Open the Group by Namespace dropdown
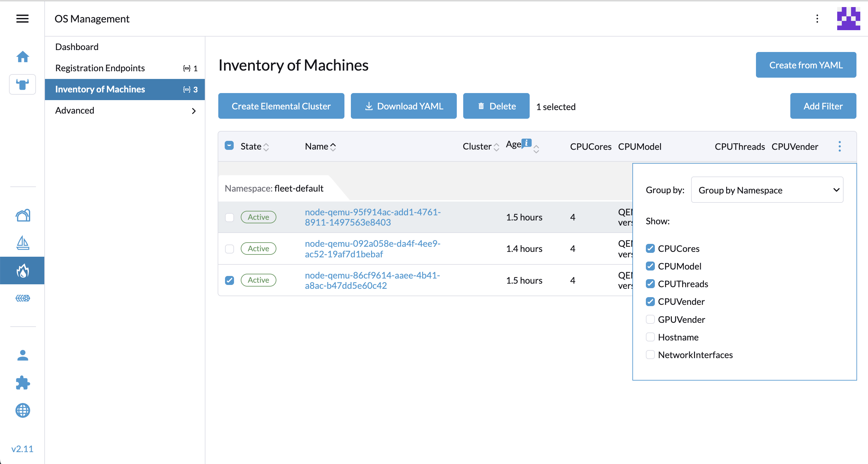This screenshot has width=868, height=464. tap(767, 190)
